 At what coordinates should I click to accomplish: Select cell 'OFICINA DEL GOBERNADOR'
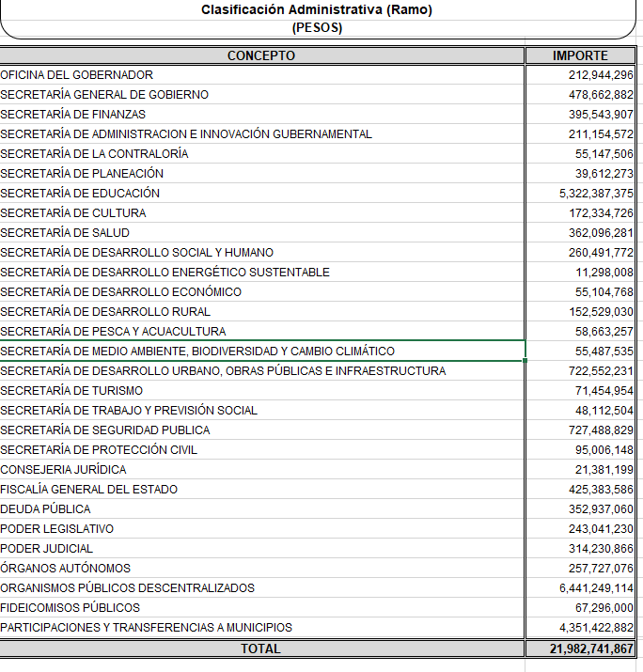pyautogui.click(x=262, y=75)
